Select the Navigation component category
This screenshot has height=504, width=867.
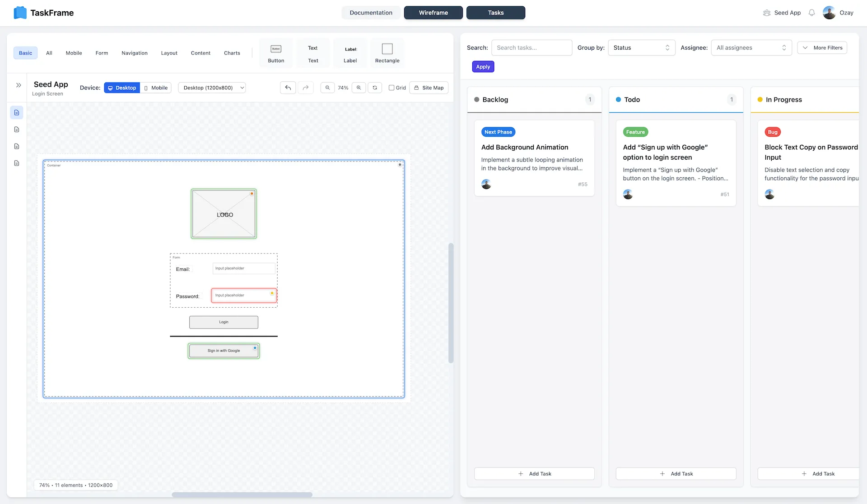coord(135,53)
